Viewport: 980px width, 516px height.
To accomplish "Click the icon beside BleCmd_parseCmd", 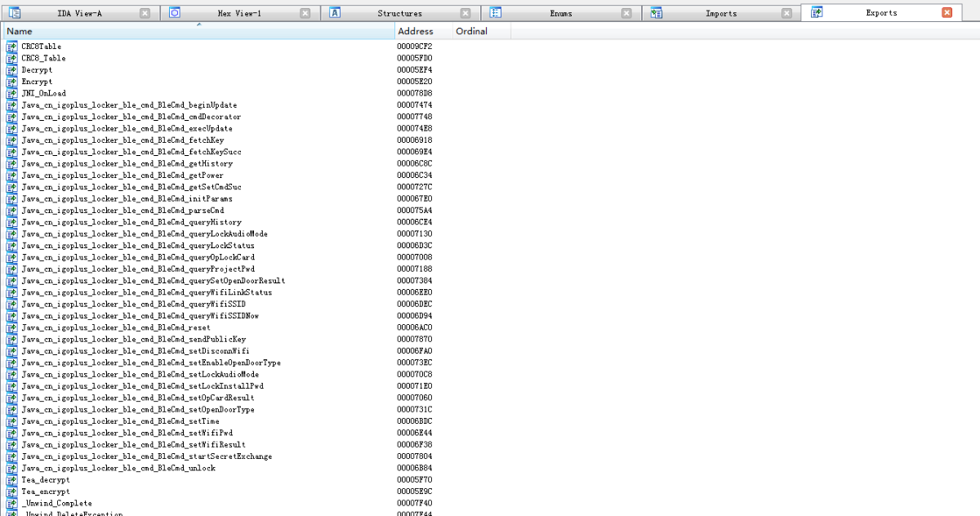I will pos(11,211).
